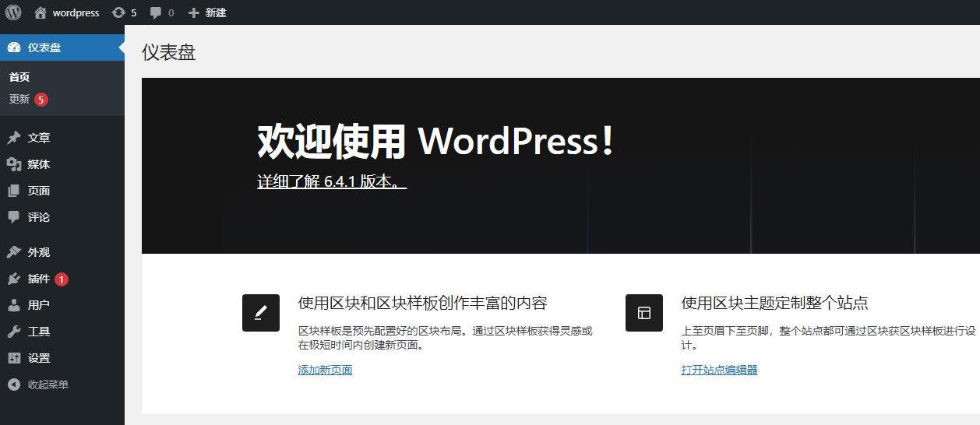The width and height of the screenshot is (980, 425).
Task: Click the comment bubble icon for 评论
Action: 14,217
